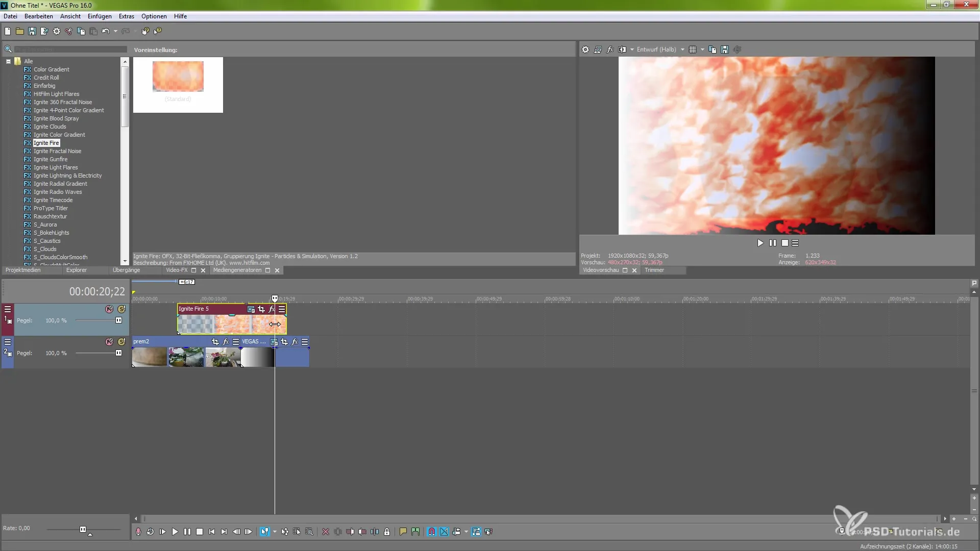Screen dimensions: 980x551
Task: Open a project with the folder icon
Action: [x=20, y=31]
